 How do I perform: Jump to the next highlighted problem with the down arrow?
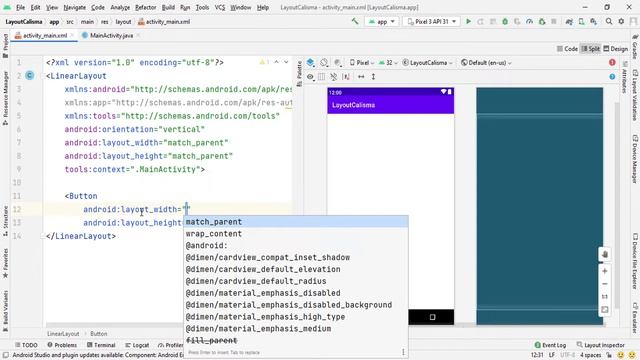286,62
